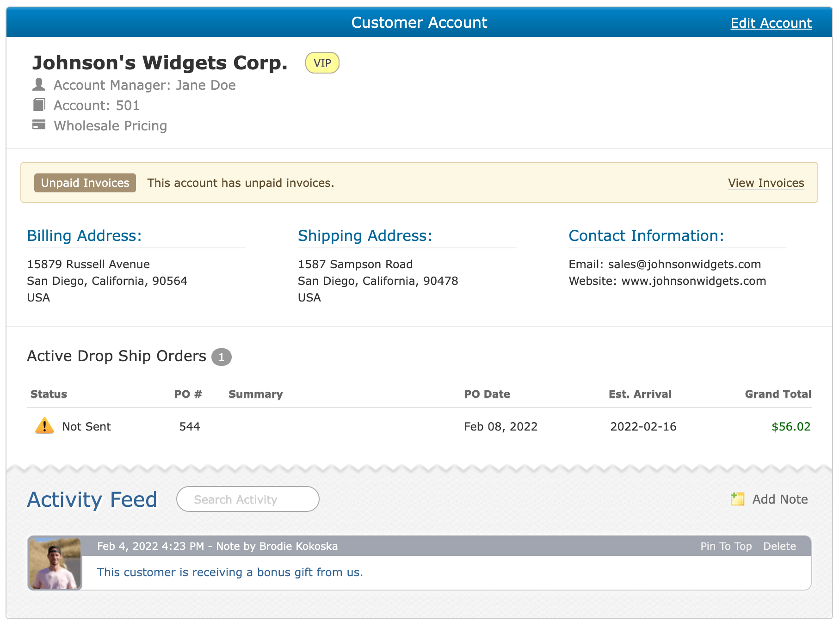Sort orders by the Status column header

[49, 394]
